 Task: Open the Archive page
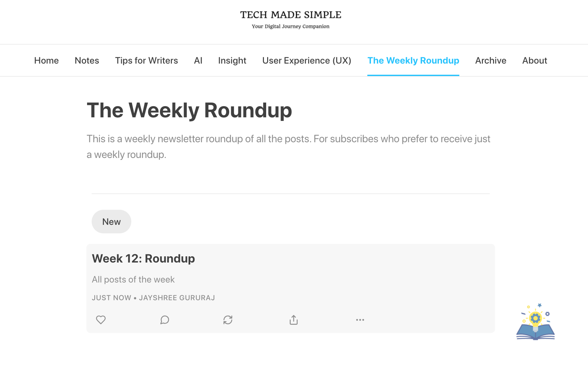point(491,61)
